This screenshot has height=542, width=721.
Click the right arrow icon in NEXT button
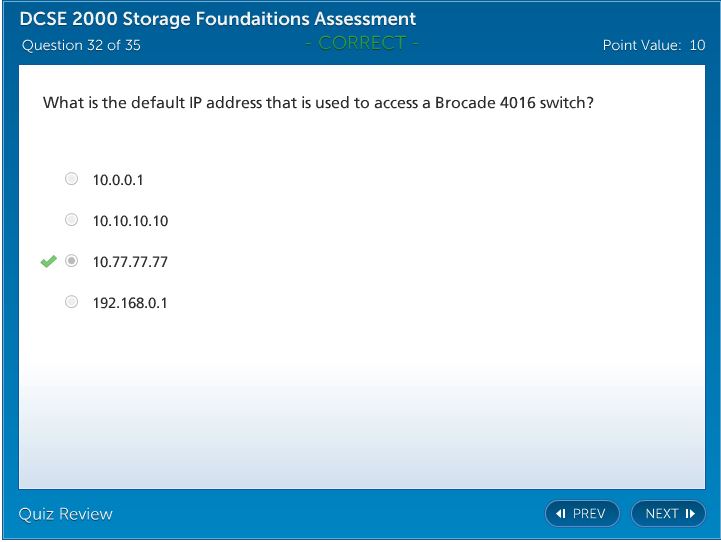[x=690, y=514]
